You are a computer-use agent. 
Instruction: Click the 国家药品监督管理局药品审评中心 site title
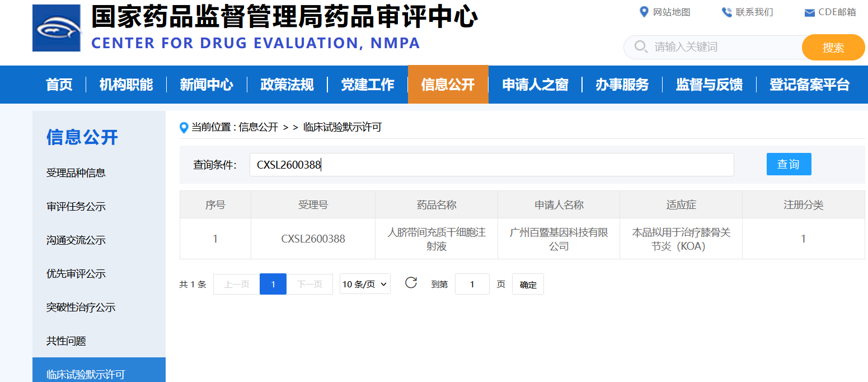pos(284,17)
